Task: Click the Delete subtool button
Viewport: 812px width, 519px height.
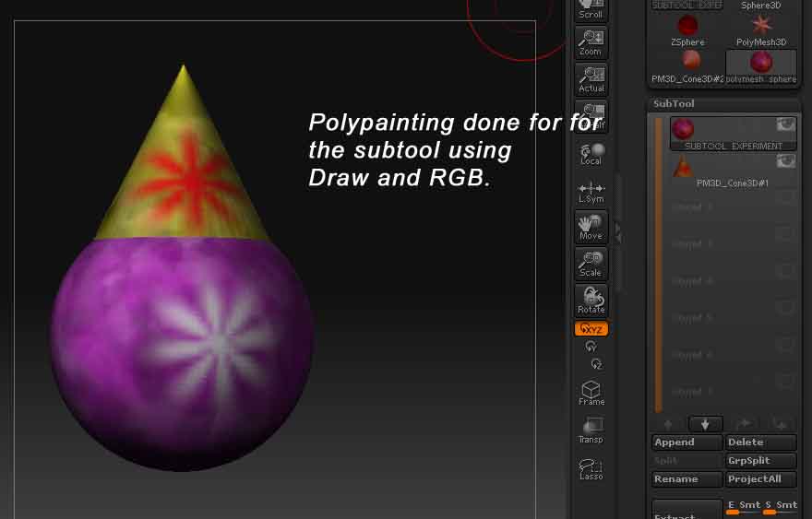Action: click(x=760, y=442)
